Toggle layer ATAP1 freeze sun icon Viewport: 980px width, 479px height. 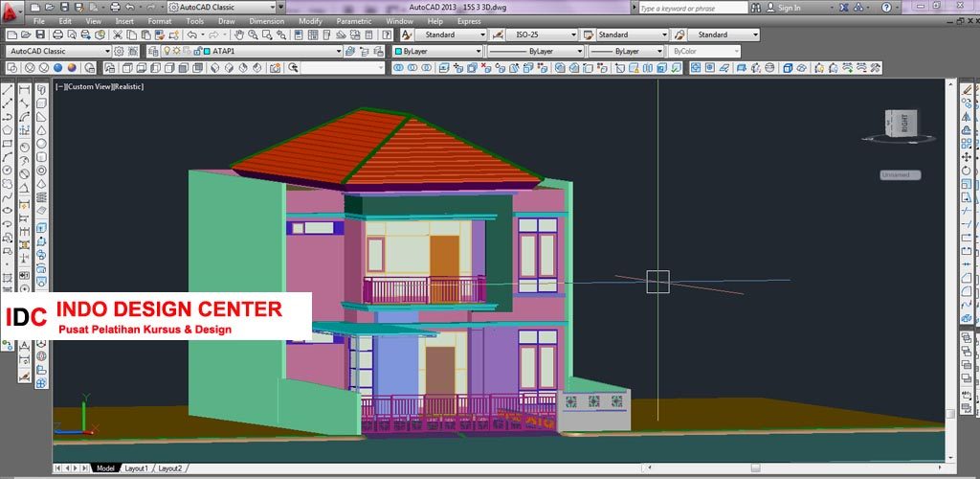pyautogui.click(x=177, y=52)
